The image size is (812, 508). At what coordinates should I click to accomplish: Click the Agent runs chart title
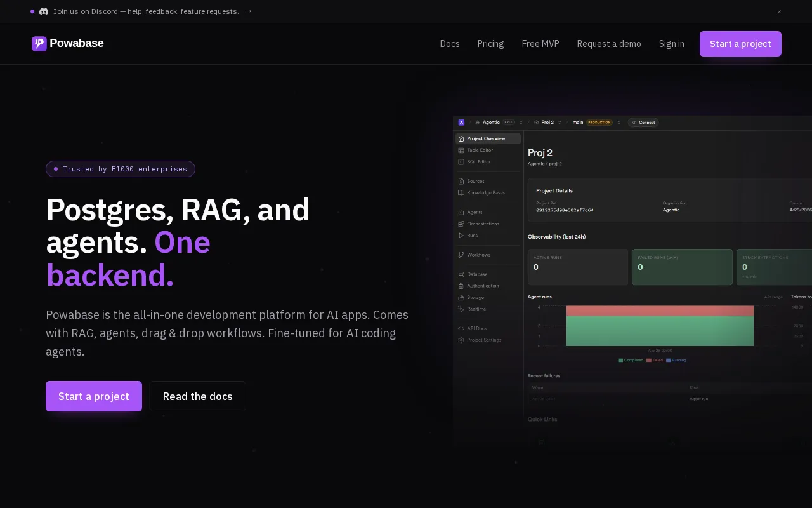(x=540, y=297)
